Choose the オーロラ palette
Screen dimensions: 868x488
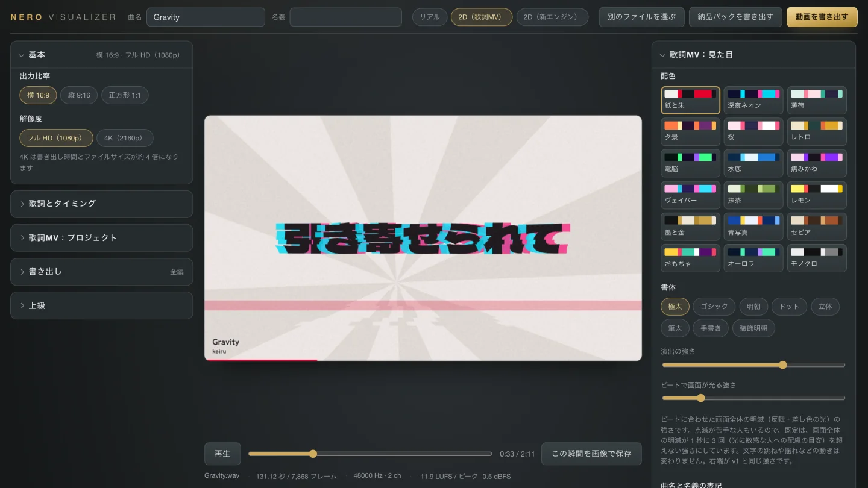[x=753, y=258]
